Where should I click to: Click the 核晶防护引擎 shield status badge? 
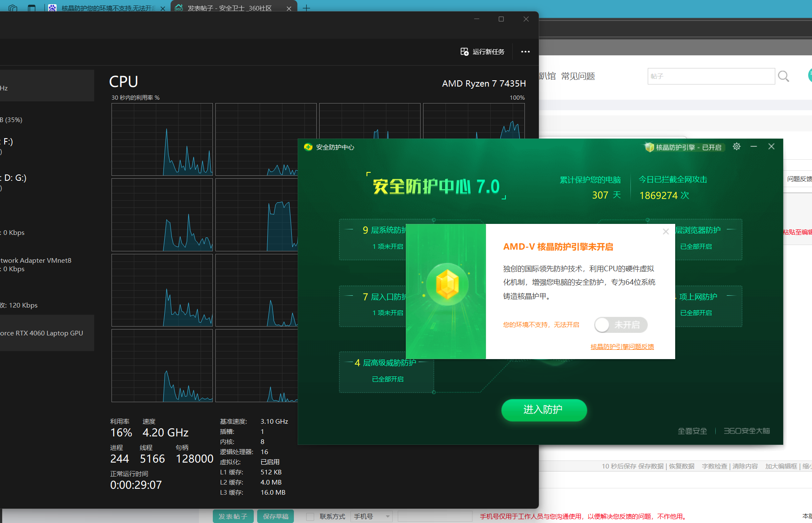pos(683,147)
